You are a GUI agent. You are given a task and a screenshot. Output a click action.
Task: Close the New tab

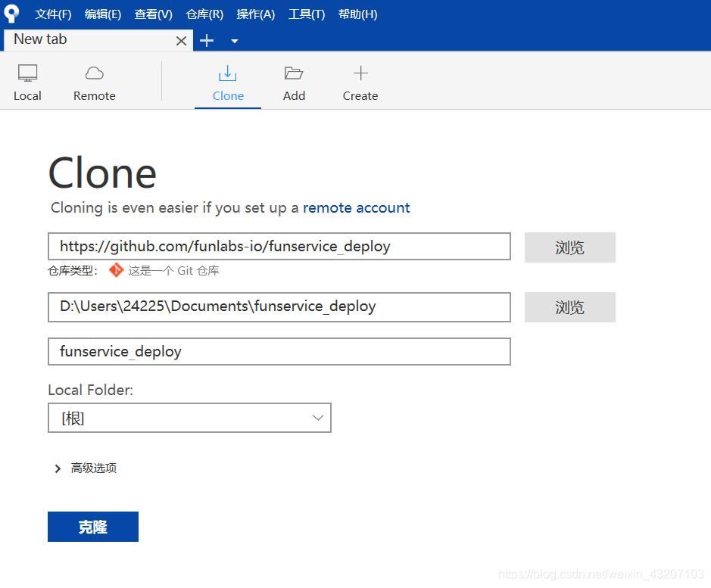point(181,41)
